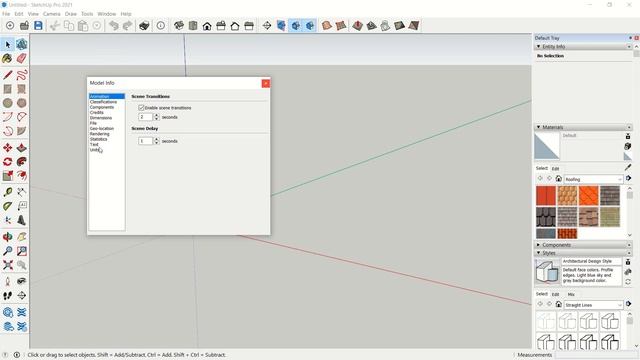This screenshot has height=360, width=640.
Task: Open the Window menu
Action: pyautogui.click(x=107, y=14)
